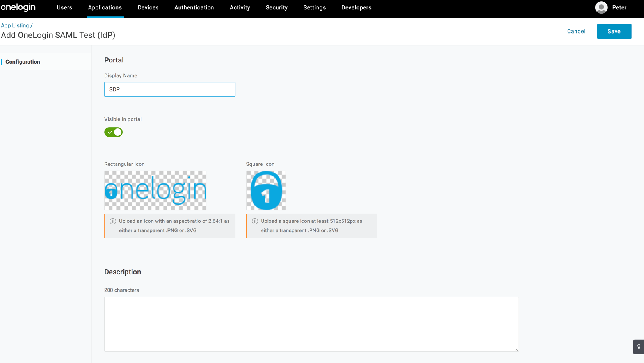This screenshot has height=363, width=644.
Task: Click the green checkmark switch under Visible in portal
Action: [113, 132]
